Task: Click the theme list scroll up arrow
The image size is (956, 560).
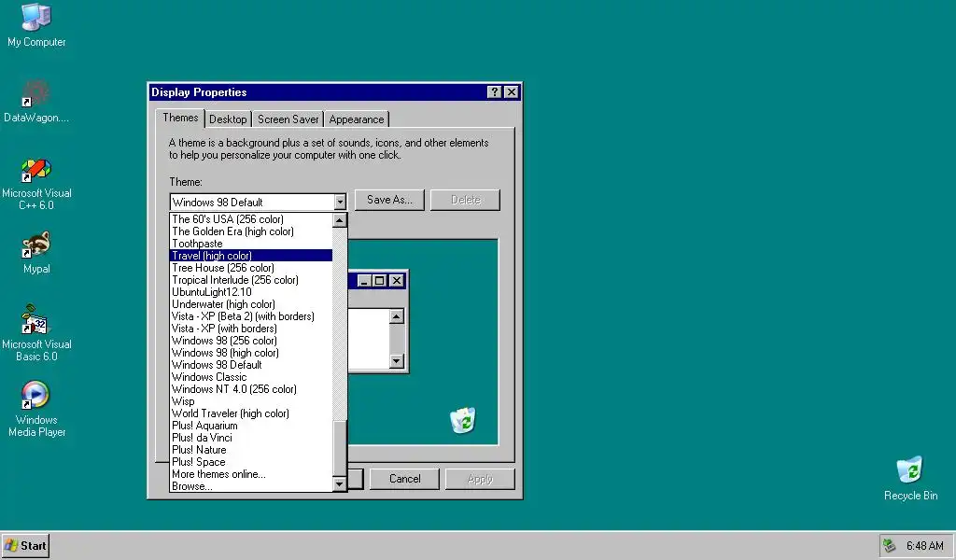Action: (x=340, y=220)
